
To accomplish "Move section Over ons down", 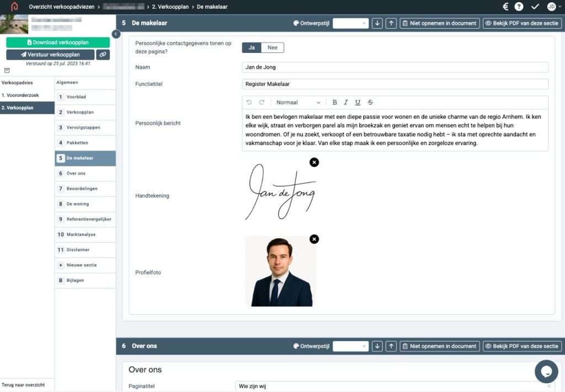I will tap(377, 346).
